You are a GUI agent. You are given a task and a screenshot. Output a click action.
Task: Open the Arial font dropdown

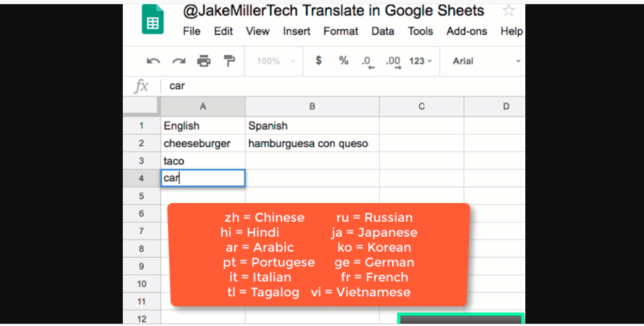487,61
